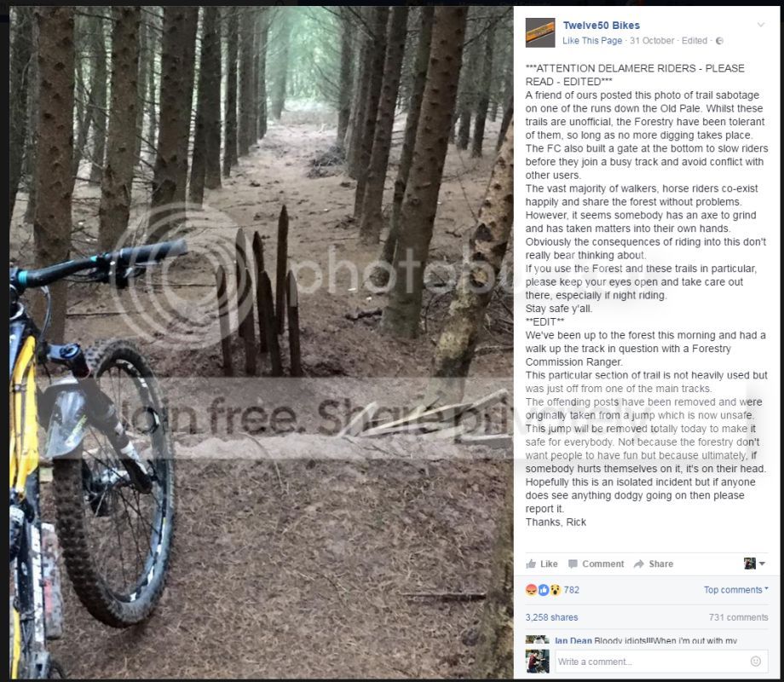
Task: Show all 731 comments
Action: (x=739, y=617)
